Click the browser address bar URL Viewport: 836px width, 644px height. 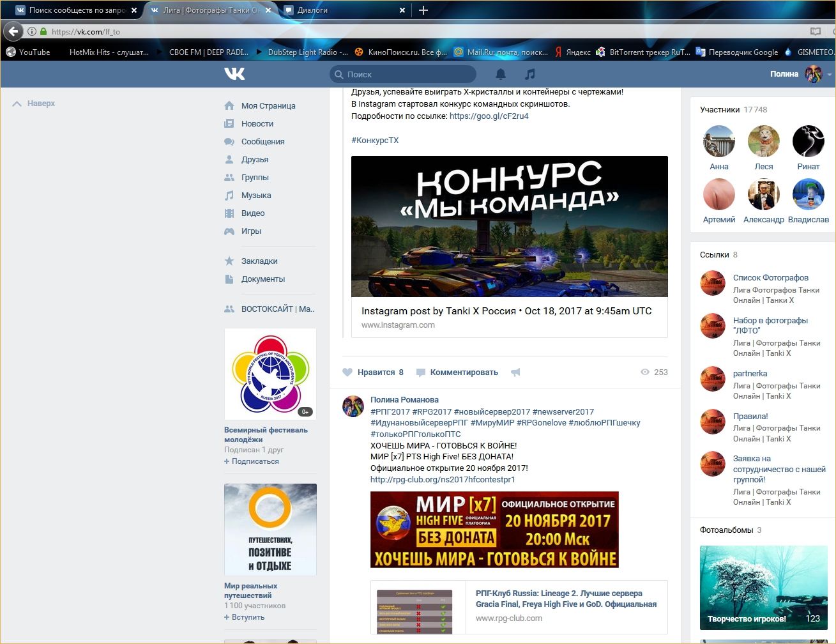(86, 31)
